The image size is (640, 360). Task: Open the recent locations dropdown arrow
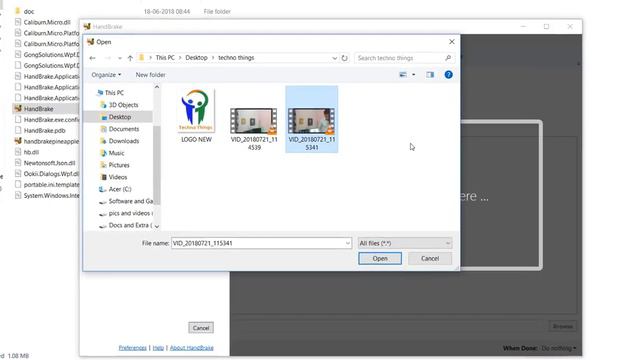tap(120, 58)
